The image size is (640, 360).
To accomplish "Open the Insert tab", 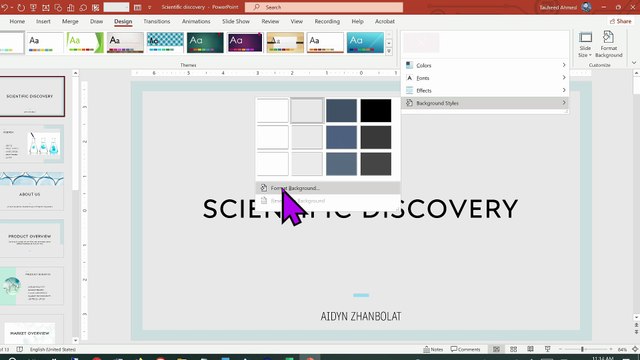I will (43, 21).
